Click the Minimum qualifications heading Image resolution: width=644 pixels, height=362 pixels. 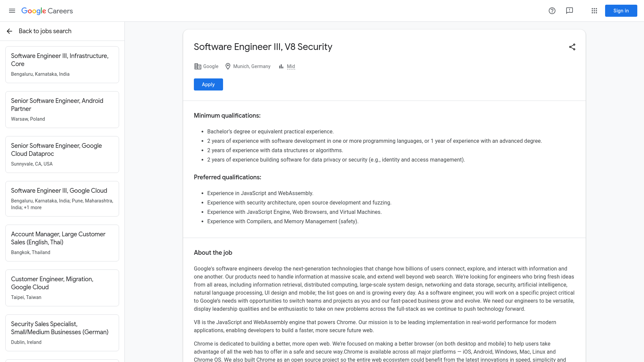[227, 116]
